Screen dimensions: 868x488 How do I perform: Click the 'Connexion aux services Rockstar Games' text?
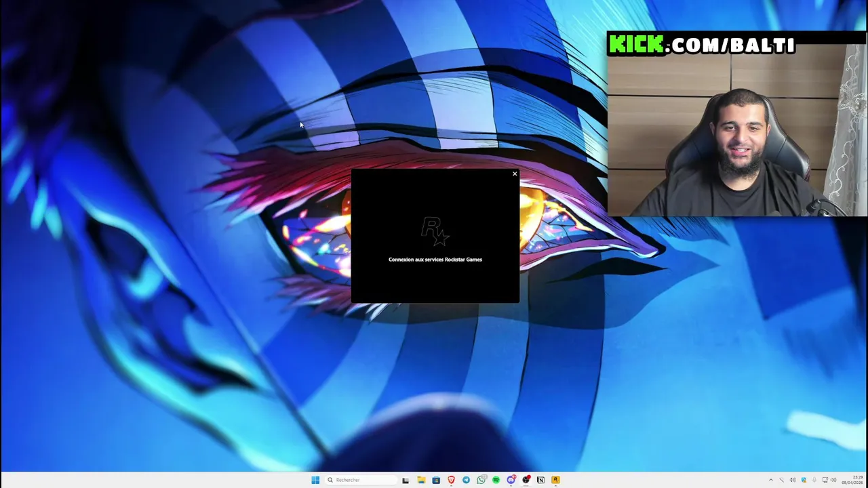coord(435,260)
